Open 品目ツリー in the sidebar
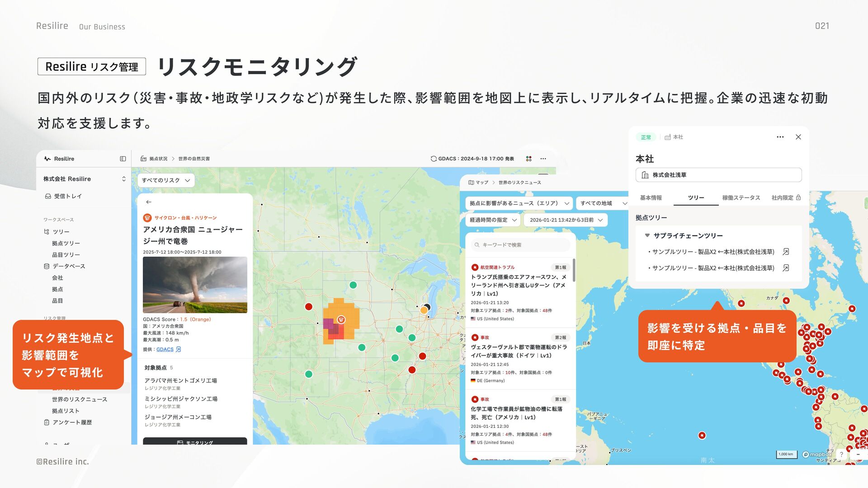868x488 pixels. pos(66,255)
